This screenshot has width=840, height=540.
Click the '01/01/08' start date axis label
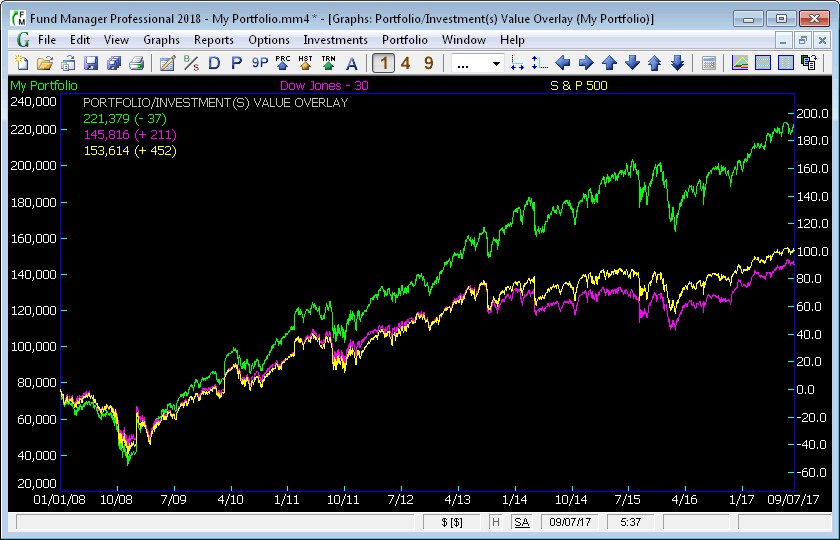[59, 500]
